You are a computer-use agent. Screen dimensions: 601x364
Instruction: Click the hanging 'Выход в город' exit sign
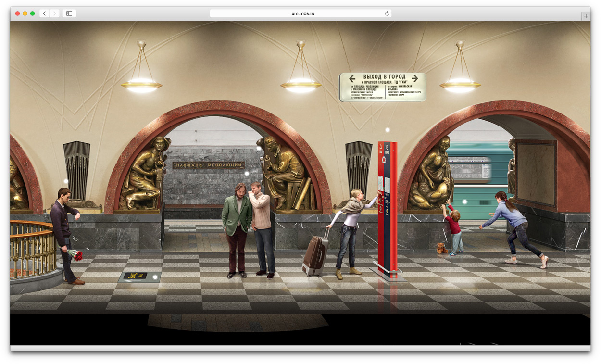[x=383, y=87]
